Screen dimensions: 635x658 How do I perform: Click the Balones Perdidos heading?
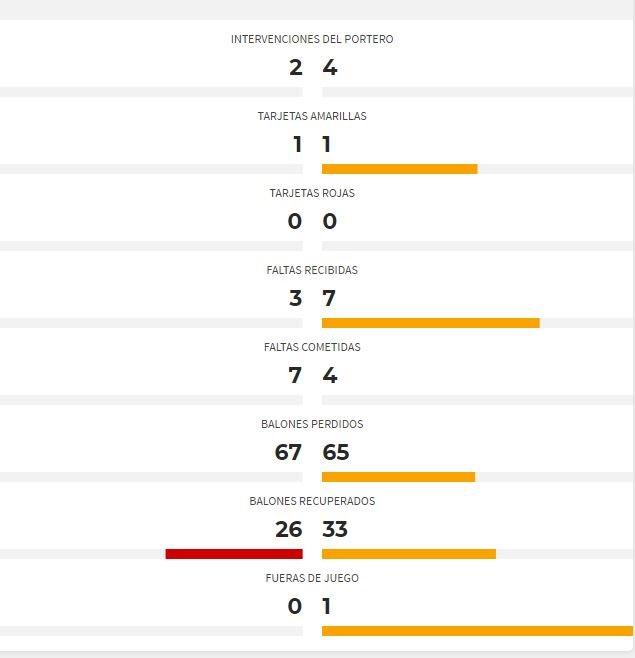(312, 424)
